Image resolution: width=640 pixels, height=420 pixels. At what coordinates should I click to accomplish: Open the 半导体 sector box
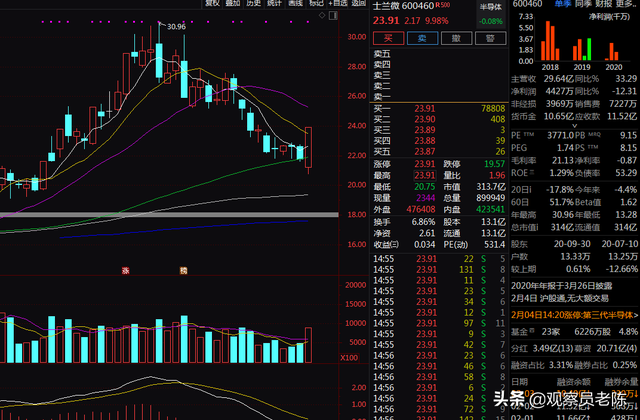491,14
